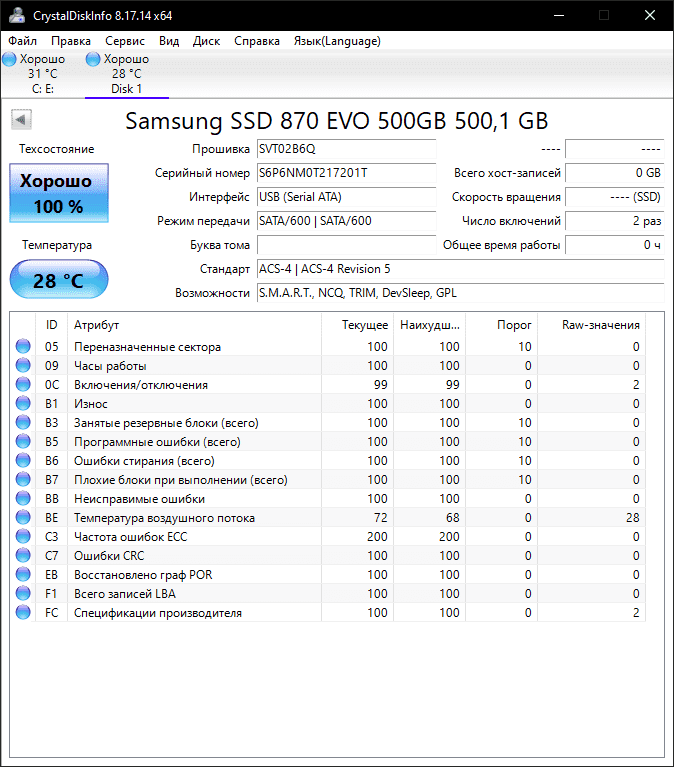The height and width of the screenshot is (767, 674).
Task: Open the Язык(Language) menu
Action: coord(337,41)
